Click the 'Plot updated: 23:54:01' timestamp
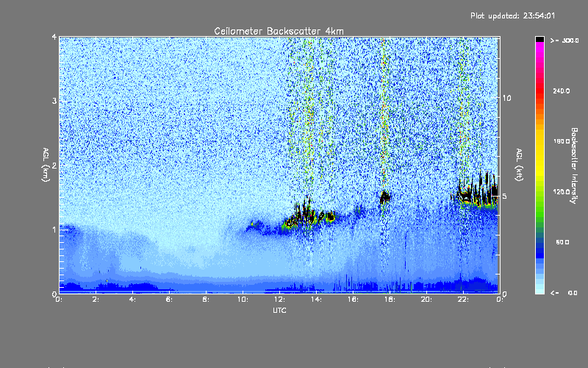Image resolution: width=588 pixels, height=368 pixels. point(512,15)
